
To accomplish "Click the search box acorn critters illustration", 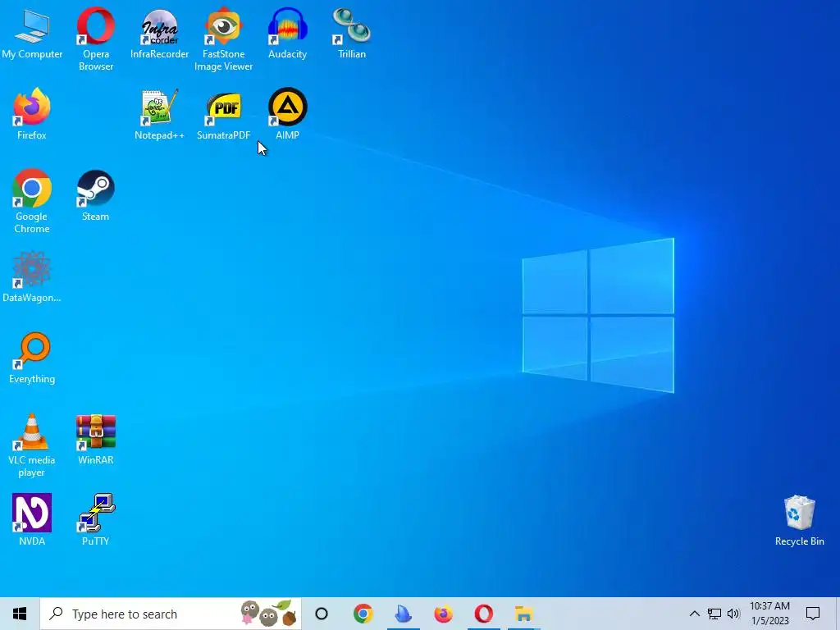I will click(x=268, y=614).
